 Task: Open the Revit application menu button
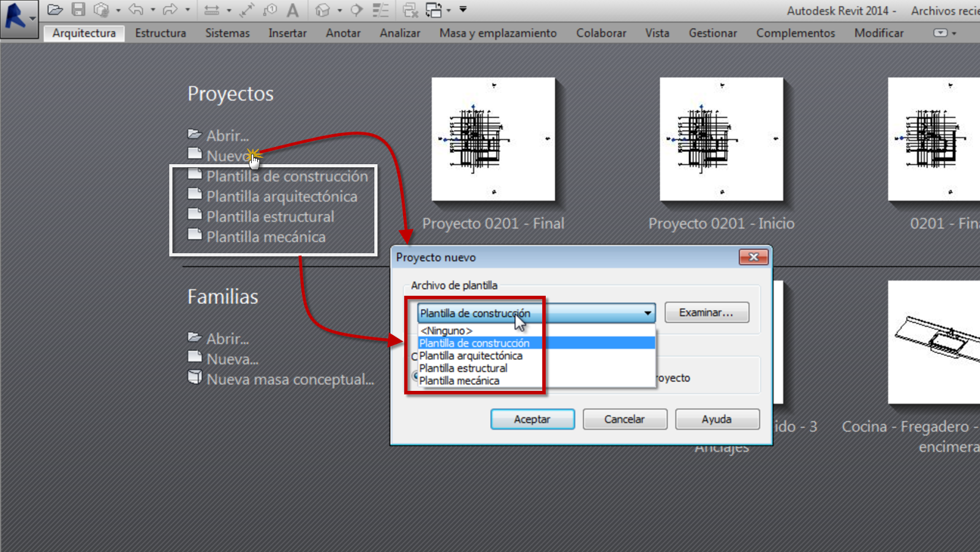(19, 18)
